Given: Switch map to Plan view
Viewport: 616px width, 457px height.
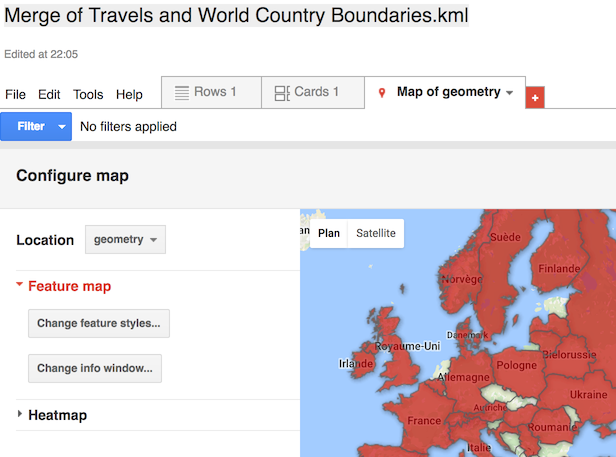Looking at the screenshot, I should click(x=329, y=233).
